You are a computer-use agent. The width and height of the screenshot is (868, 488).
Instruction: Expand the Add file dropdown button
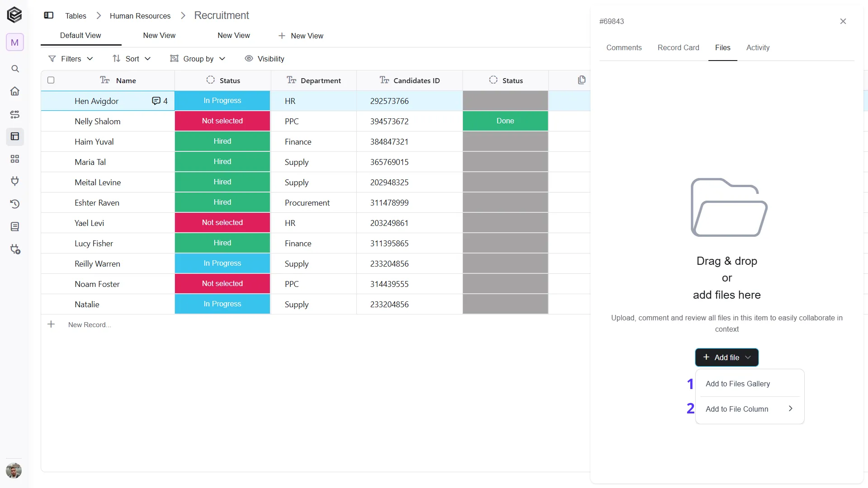tap(727, 357)
